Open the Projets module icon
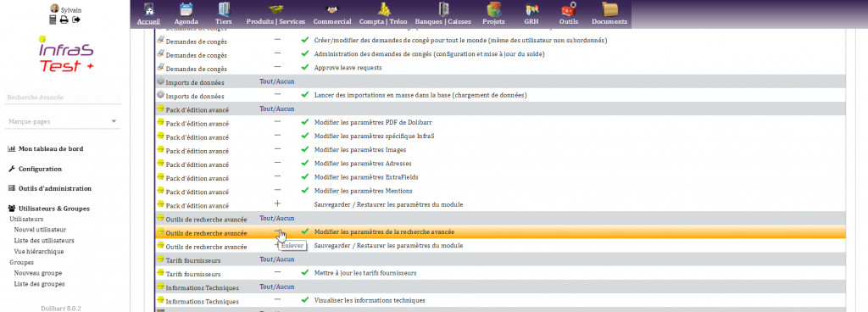This screenshot has width=868, height=312. (x=494, y=9)
